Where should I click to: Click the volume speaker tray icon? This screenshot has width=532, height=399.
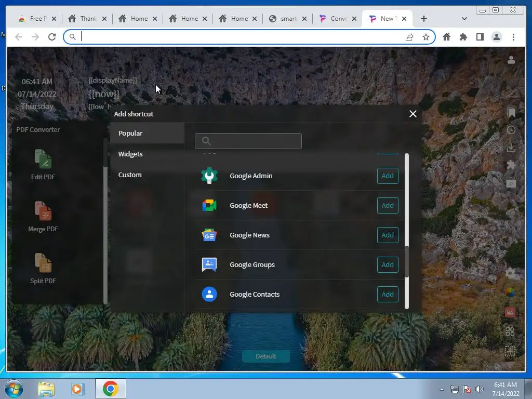point(480,389)
